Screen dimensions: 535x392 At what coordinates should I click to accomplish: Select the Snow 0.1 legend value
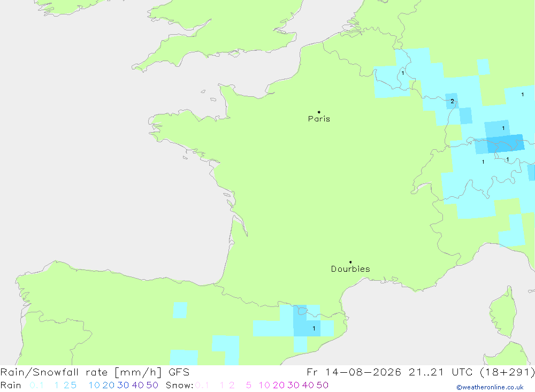pos(202,385)
